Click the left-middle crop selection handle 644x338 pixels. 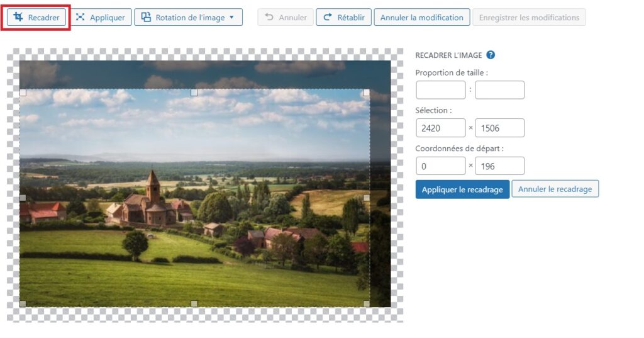23,198
